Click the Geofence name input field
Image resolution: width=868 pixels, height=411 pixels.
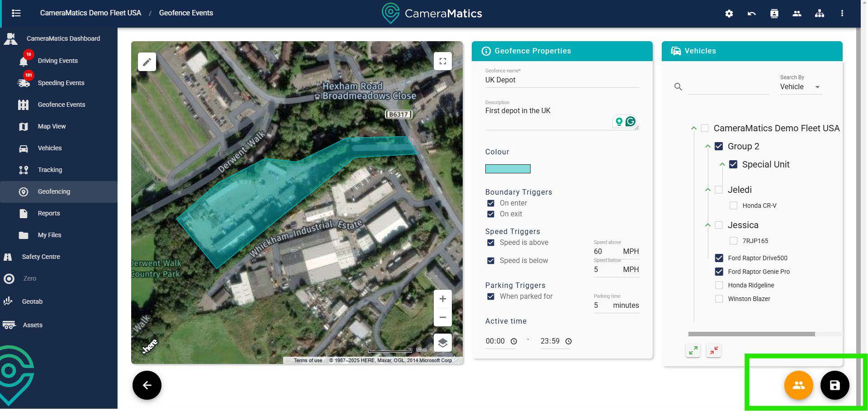point(561,80)
